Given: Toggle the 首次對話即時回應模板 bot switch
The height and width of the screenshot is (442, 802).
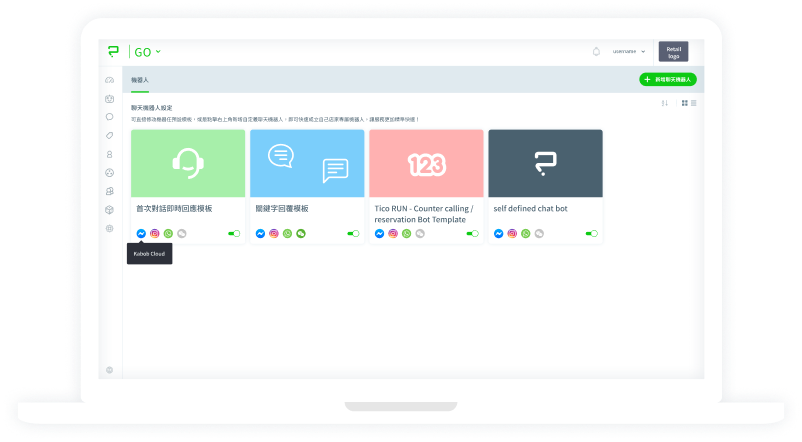Looking at the screenshot, I should [x=234, y=233].
